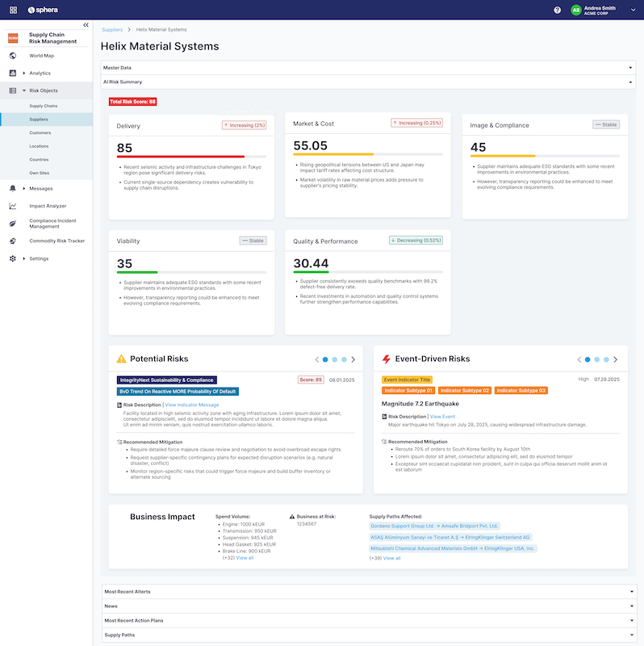
Task: Select first Potential Risks carousel dot
Action: tap(325, 359)
